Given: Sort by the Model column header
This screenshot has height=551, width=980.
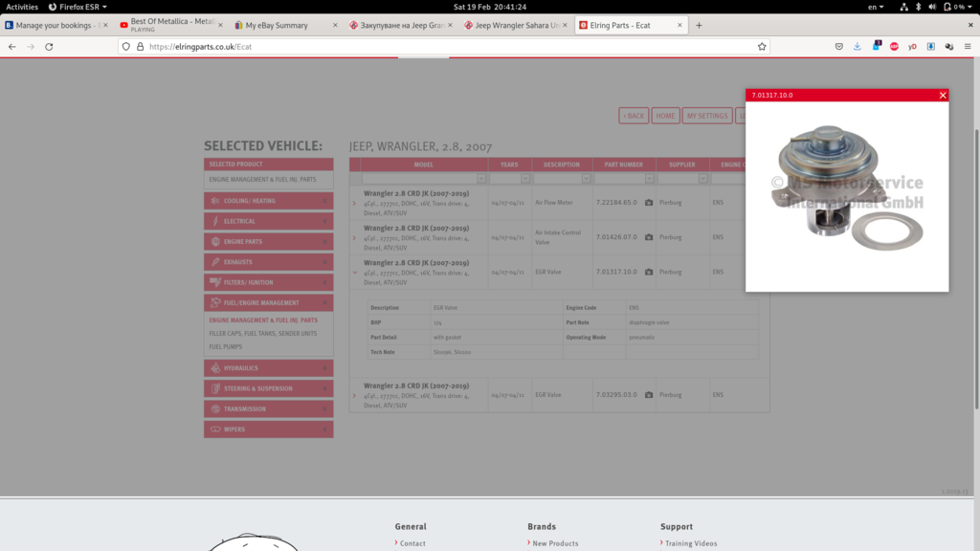Looking at the screenshot, I should pos(423,165).
